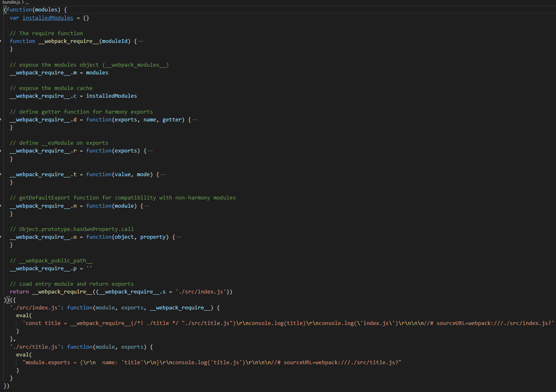Click the bundle.js breadcrumb item
This screenshot has height=392, width=556.
pyautogui.click(x=11, y=2)
